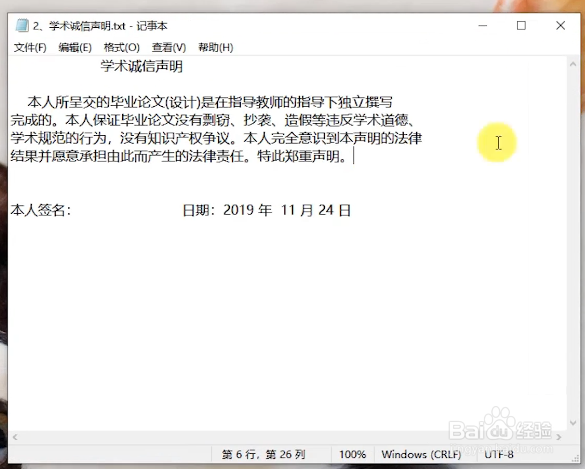Click horizontal scrollbar right arrow
This screenshot has height=469, width=585.
559,437
